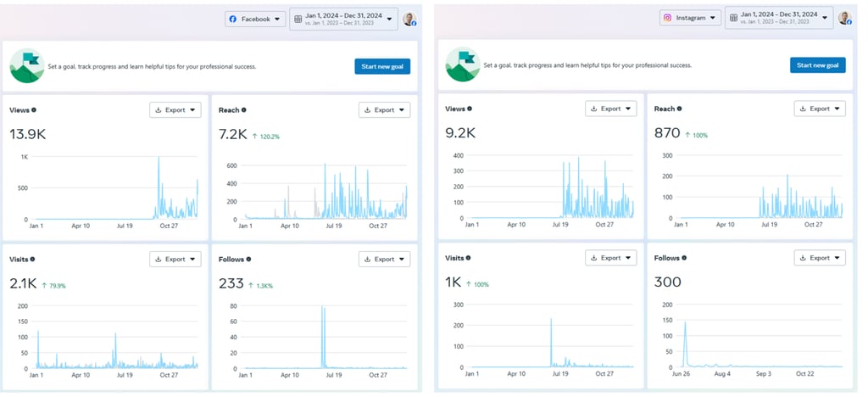Click info icon beside Facebook Follows
The height and width of the screenshot is (397, 868).
tap(248, 259)
